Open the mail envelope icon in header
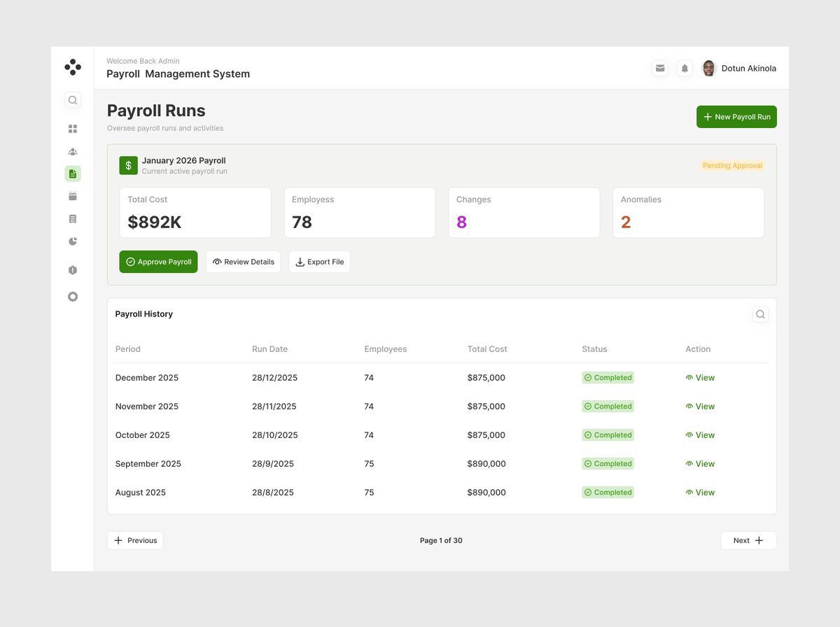Viewport: 840px width, 627px height. pyautogui.click(x=660, y=68)
